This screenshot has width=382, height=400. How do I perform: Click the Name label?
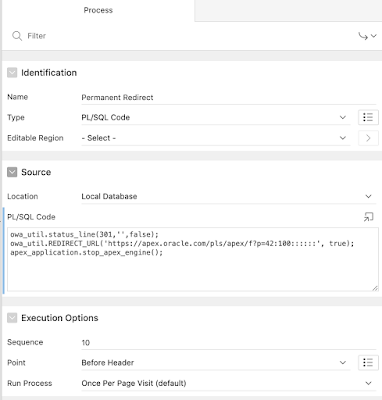click(x=18, y=97)
